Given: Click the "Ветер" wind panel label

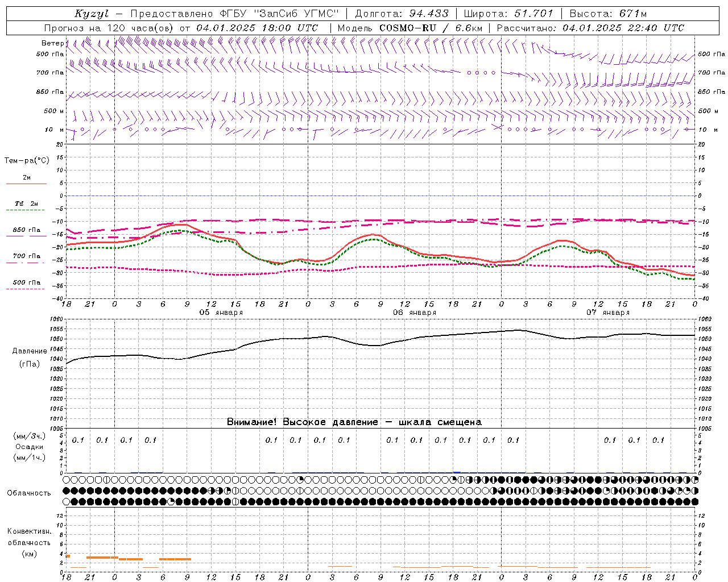Looking at the screenshot, I should 53,43.
